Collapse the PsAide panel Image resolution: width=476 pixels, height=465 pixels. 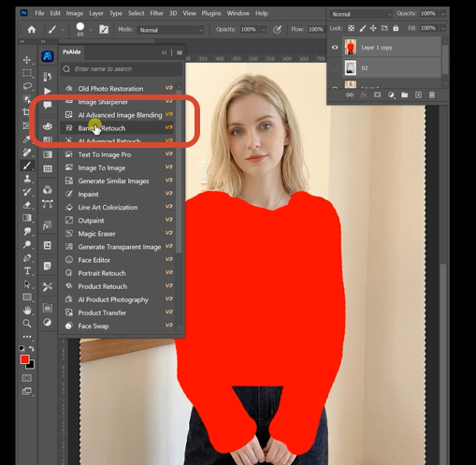click(x=164, y=52)
